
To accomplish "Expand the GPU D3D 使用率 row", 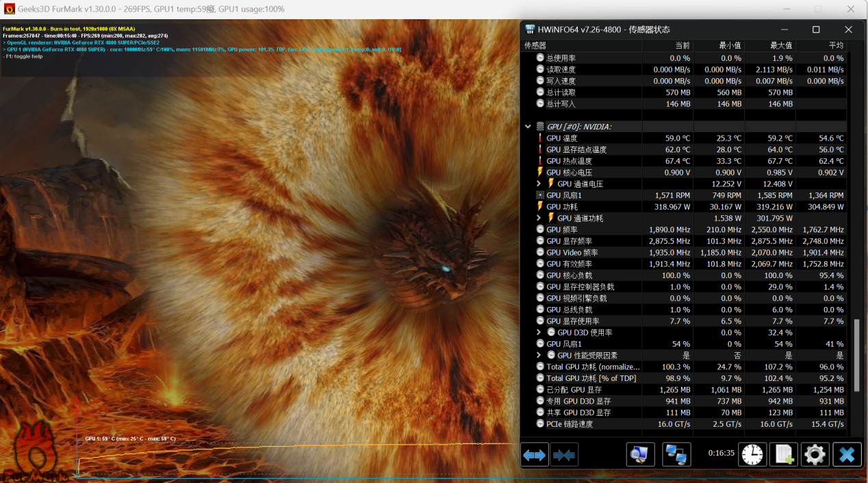I will [539, 332].
